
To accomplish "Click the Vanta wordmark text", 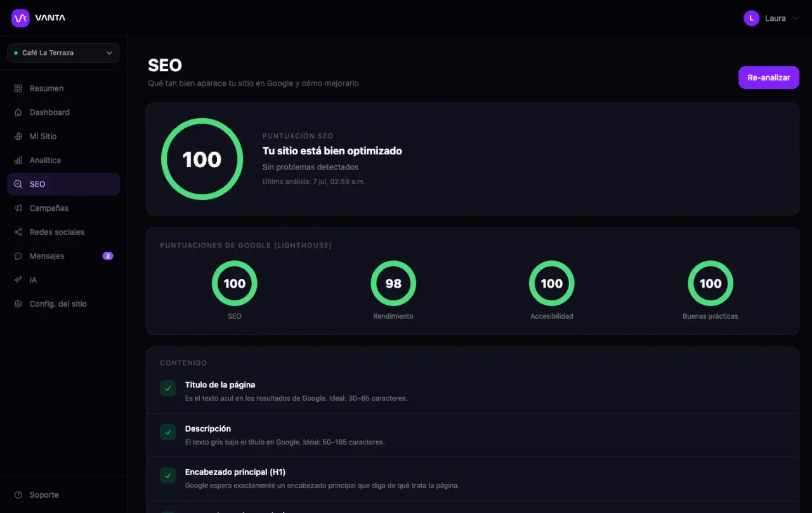I will coord(50,18).
